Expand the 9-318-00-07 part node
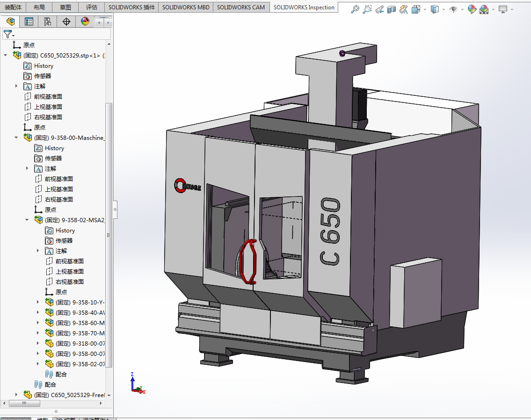Image resolution: width=531 pixels, height=420 pixels. pos(38,343)
